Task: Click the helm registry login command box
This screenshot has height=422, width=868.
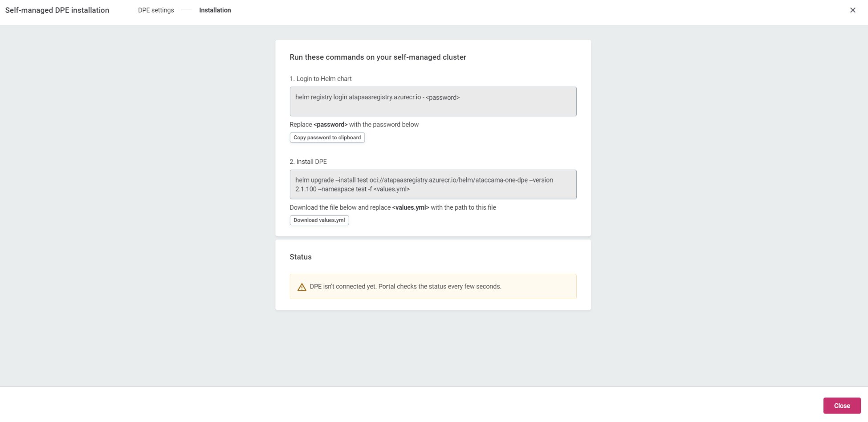Action: (432, 101)
